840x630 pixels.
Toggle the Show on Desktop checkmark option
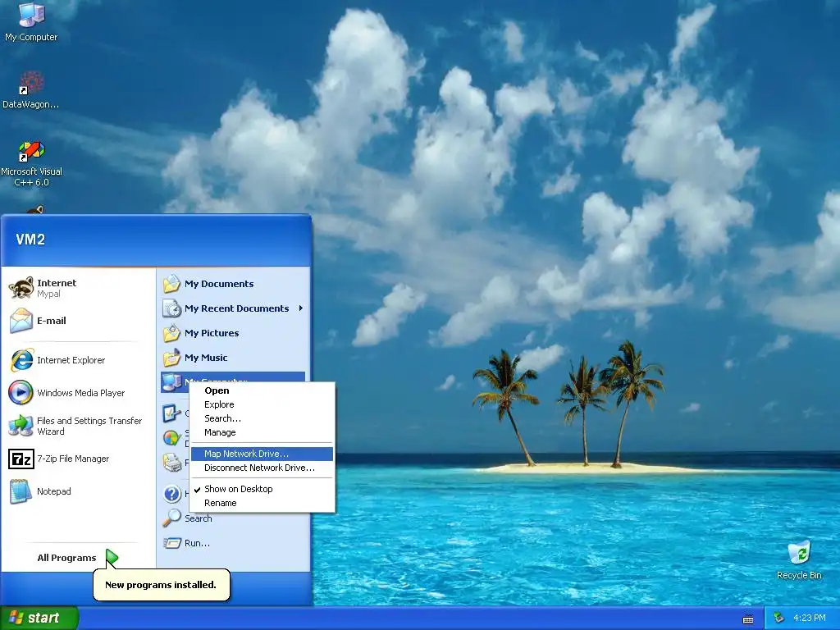coord(262,489)
